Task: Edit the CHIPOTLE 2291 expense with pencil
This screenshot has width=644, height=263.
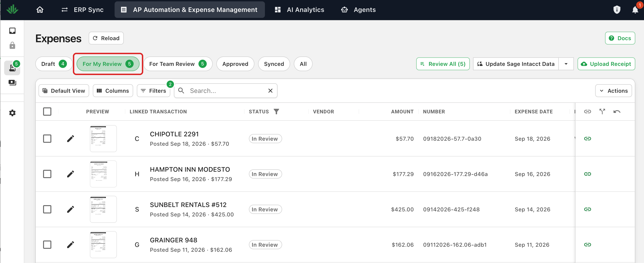Action: coord(71,139)
